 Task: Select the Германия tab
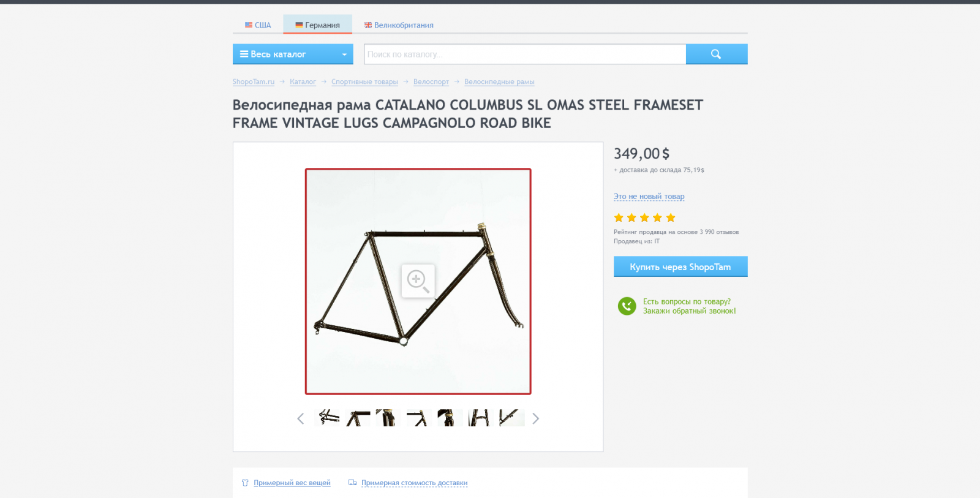tap(317, 25)
